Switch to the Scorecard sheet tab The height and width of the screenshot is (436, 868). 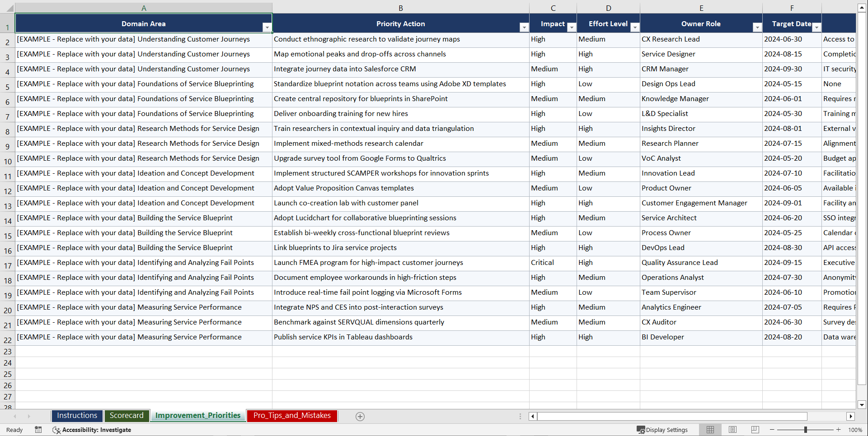click(x=127, y=416)
